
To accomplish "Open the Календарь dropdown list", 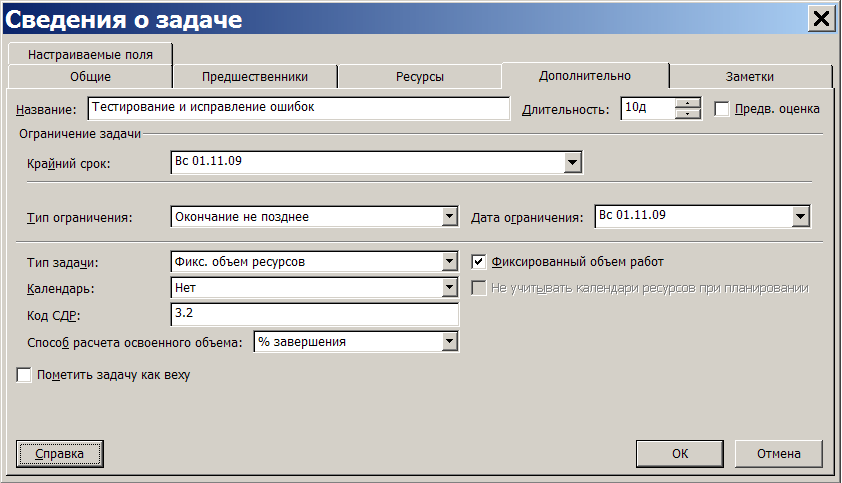I will (449, 288).
